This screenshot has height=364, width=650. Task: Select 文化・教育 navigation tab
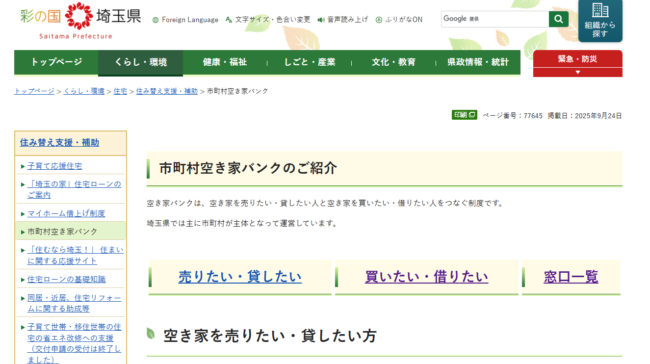point(393,62)
